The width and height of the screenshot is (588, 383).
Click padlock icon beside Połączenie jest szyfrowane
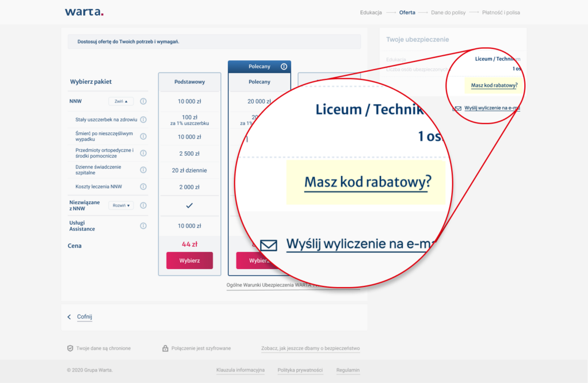point(165,348)
